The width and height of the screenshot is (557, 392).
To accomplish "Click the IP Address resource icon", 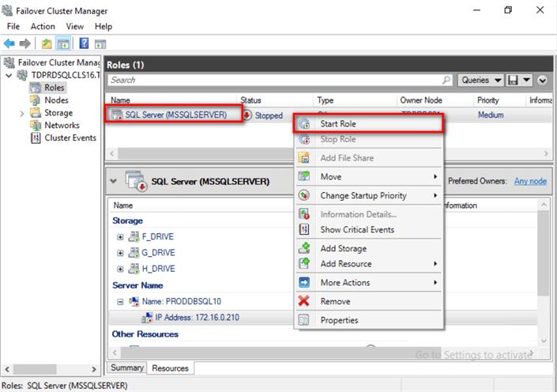I will pos(147,318).
